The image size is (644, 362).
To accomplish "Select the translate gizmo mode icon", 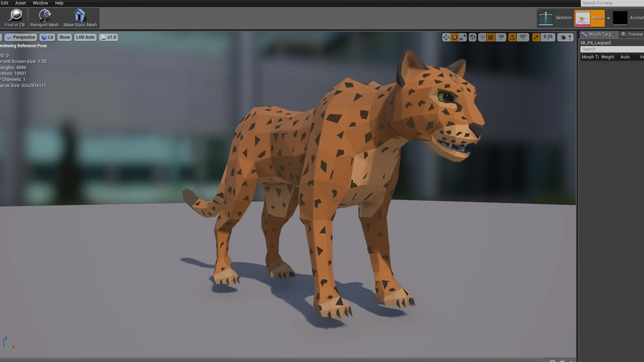I will pos(446,37).
